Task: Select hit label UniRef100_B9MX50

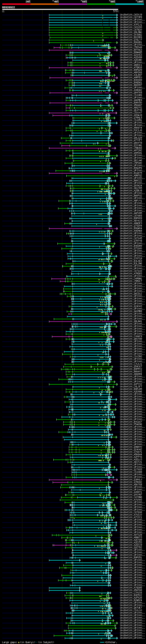Action: click(x=131, y=103)
